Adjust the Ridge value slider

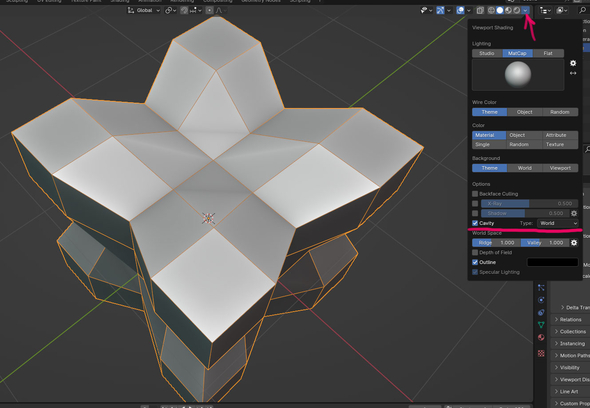click(x=496, y=243)
